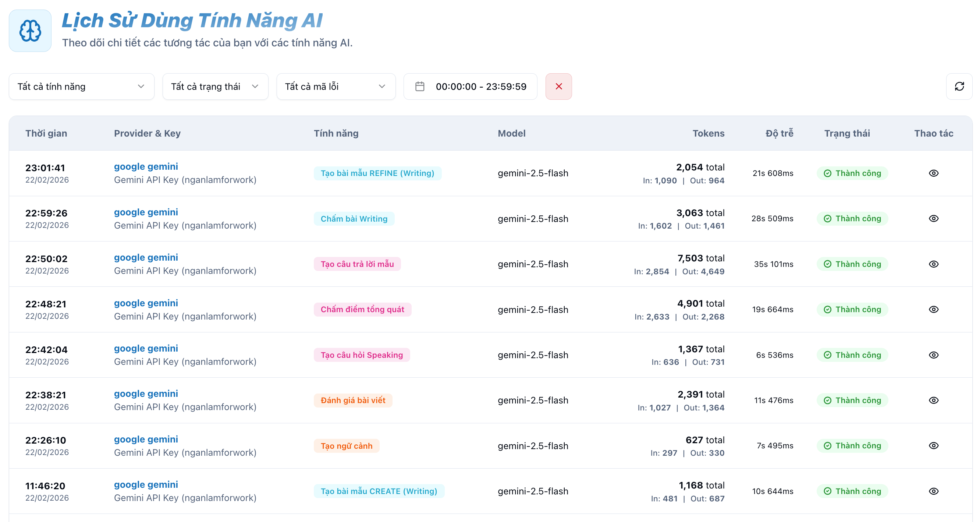Open the Tất cả trạng thái dropdown
The height and width of the screenshot is (522, 980).
tap(215, 87)
